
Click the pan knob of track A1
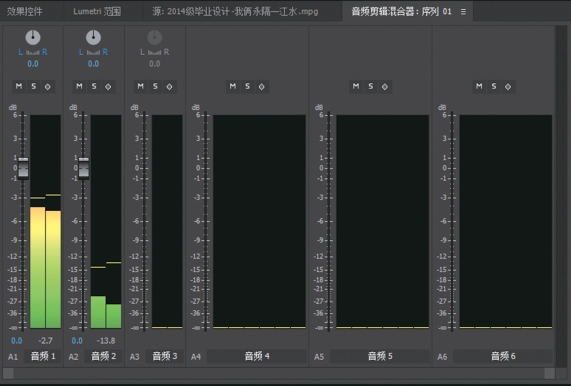(x=33, y=37)
